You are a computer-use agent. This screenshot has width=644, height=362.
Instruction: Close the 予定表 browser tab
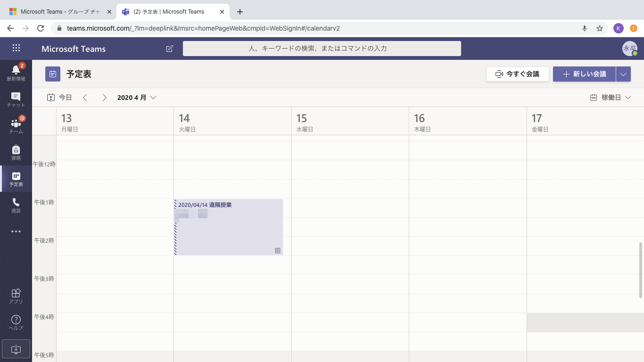222,12
